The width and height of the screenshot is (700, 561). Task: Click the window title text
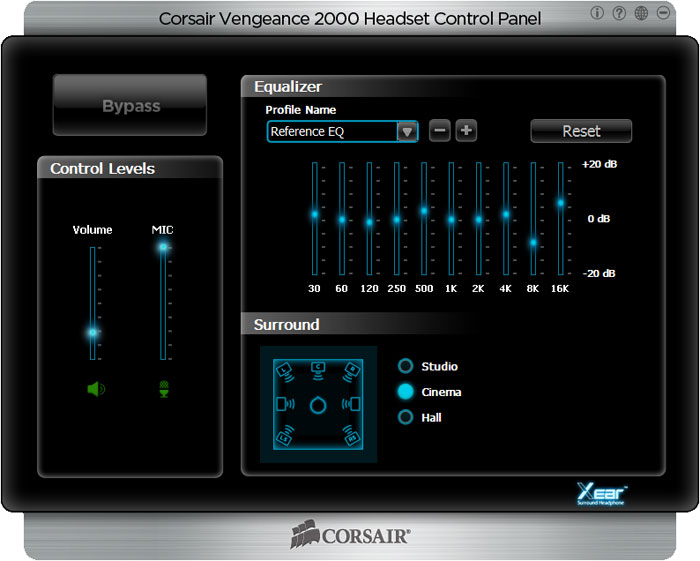pyautogui.click(x=350, y=19)
